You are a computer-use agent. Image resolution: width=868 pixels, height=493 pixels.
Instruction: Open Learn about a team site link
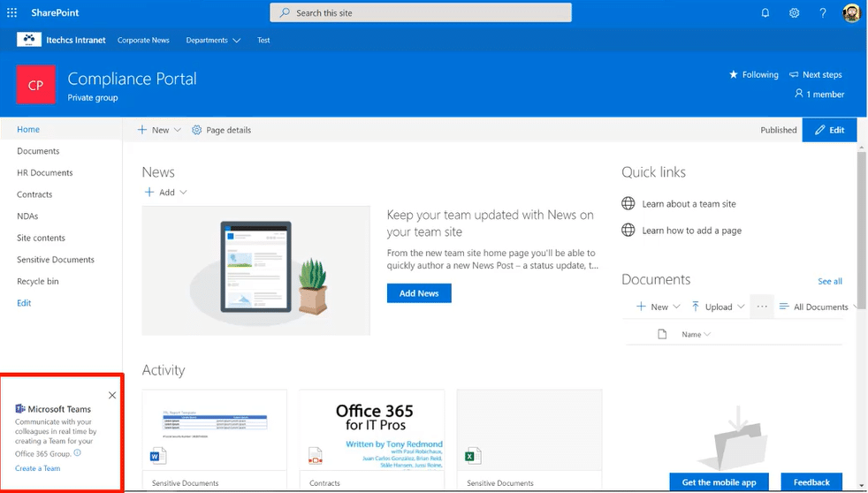(x=689, y=203)
